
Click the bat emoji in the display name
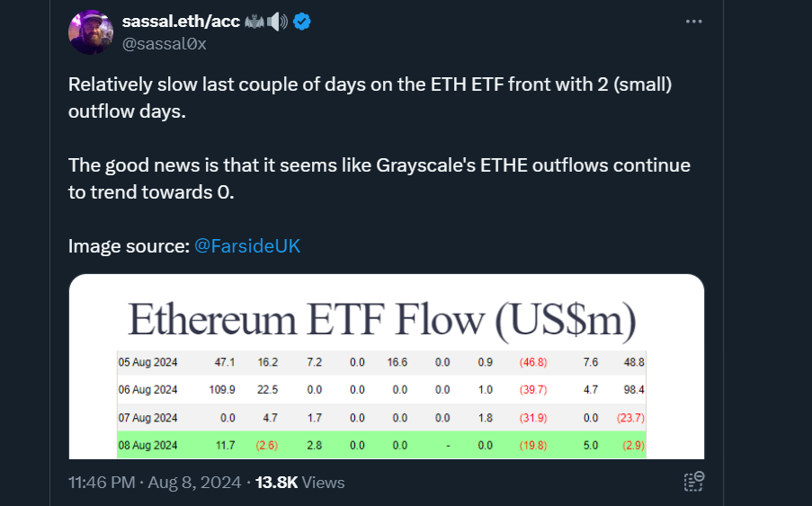pyautogui.click(x=254, y=22)
